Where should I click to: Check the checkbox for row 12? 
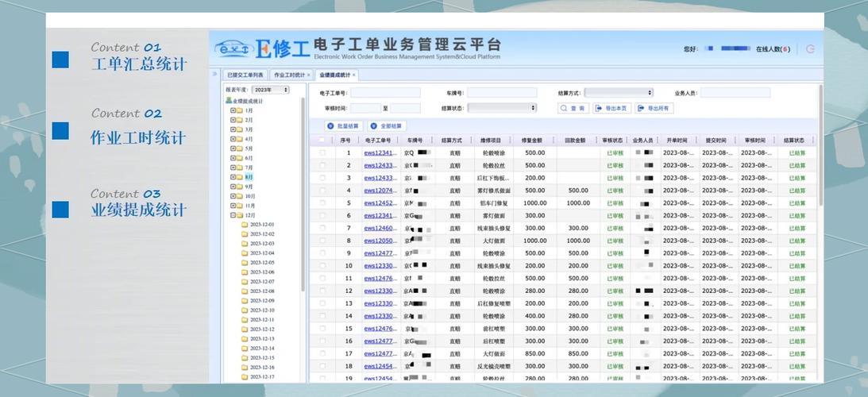tap(322, 291)
